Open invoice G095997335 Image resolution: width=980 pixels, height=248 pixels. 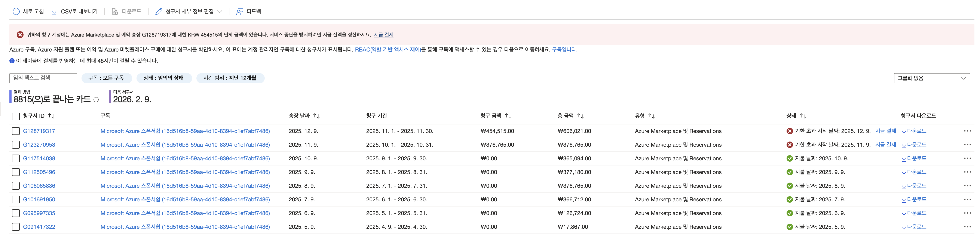point(39,213)
